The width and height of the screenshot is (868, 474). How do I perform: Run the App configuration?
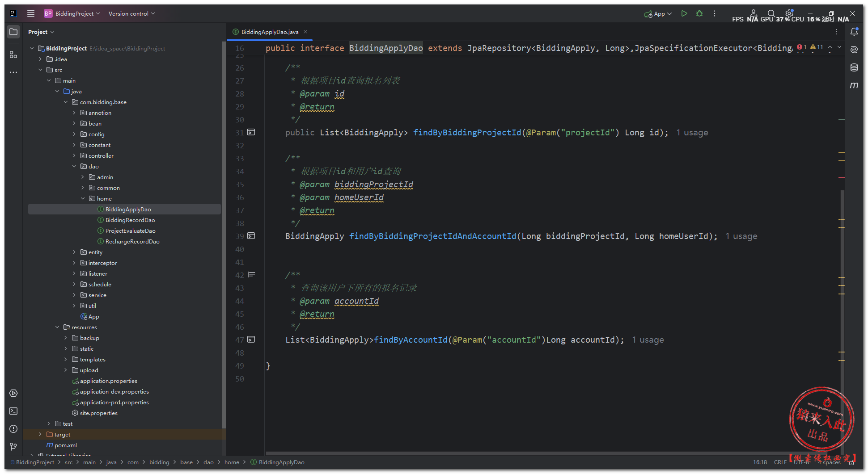pyautogui.click(x=684, y=14)
